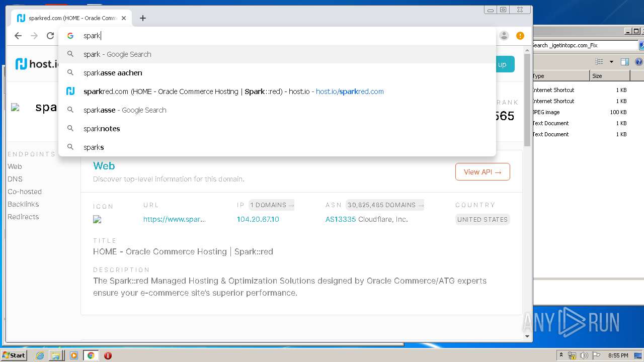Open Explorer help icon

[x=639, y=62]
